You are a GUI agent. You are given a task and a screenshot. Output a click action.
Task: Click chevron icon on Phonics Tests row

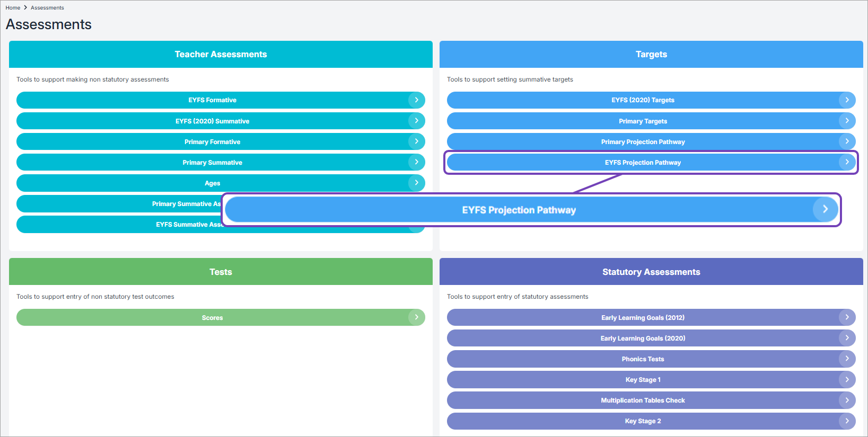tap(847, 359)
